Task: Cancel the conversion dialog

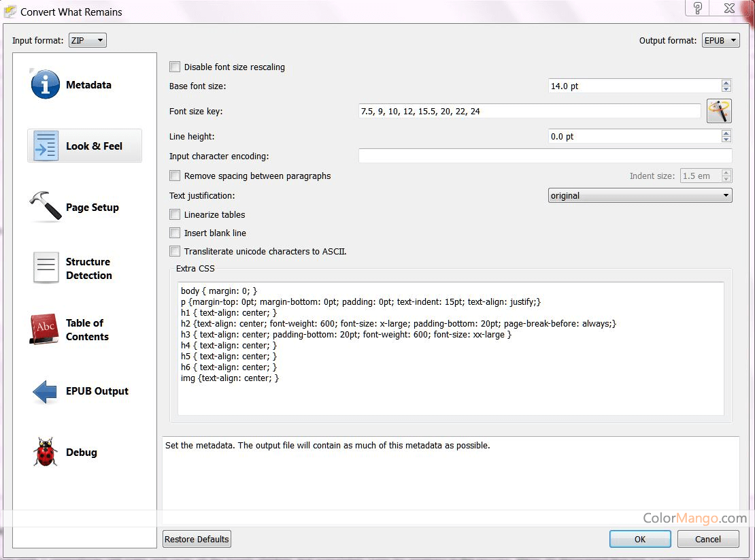Action: click(x=707, y=539)
